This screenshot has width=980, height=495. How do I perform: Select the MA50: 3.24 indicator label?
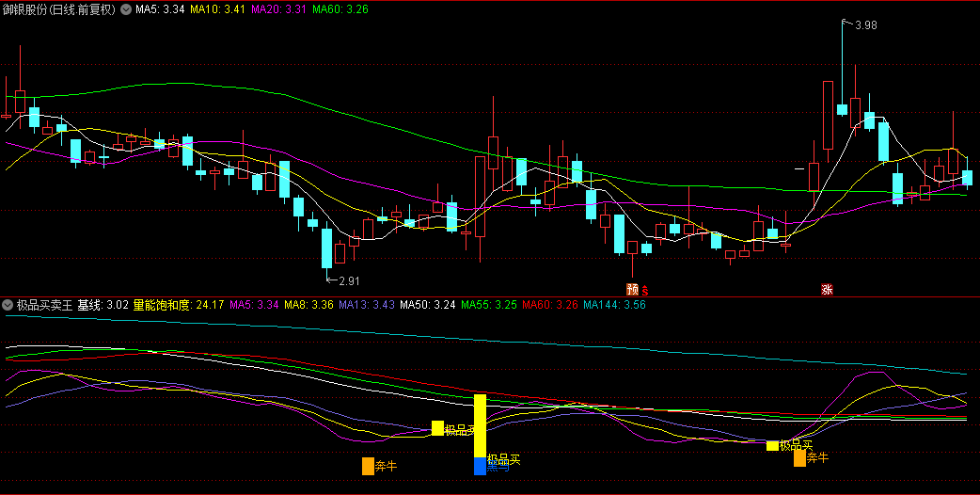coord(428,305)
